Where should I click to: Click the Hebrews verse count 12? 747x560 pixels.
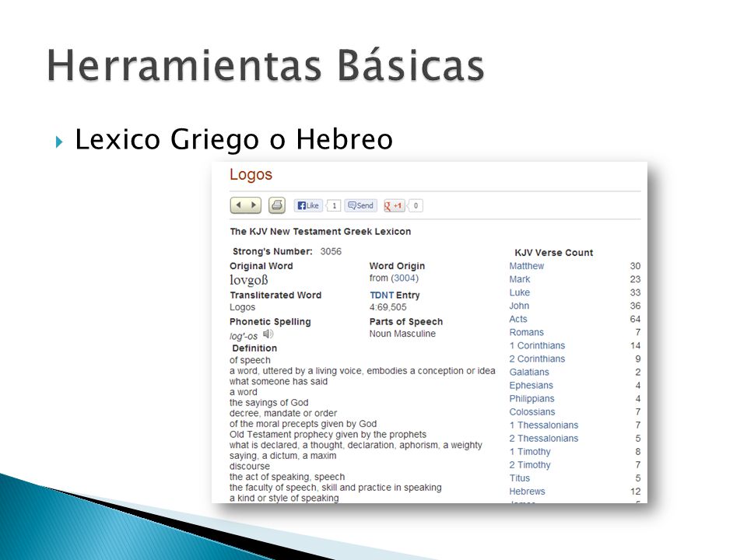coord(635,492)
